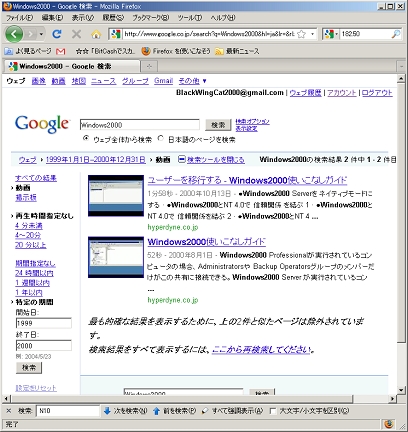The width and height of the screenshot is (408, 432).
Task: Open the search engine selector dropdown
Action: (331, 34)
